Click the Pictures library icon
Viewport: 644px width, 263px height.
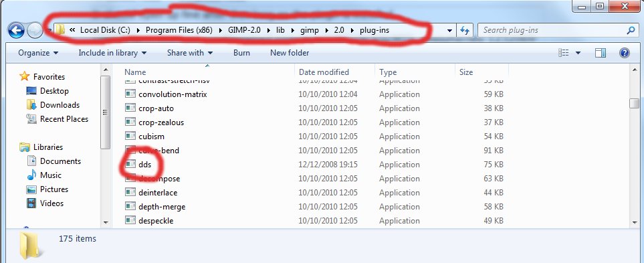(31, 189)
